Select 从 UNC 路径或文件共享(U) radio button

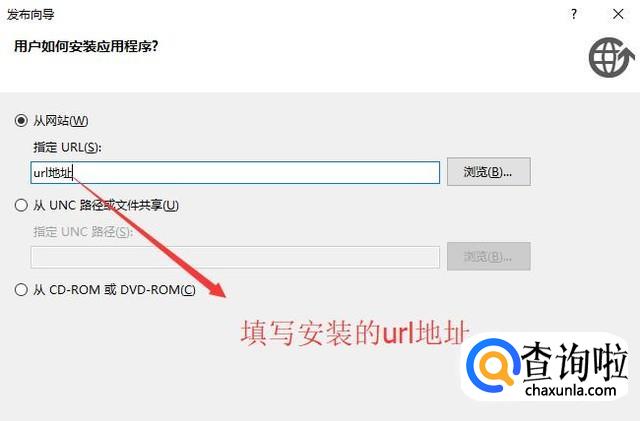[21, 205]
